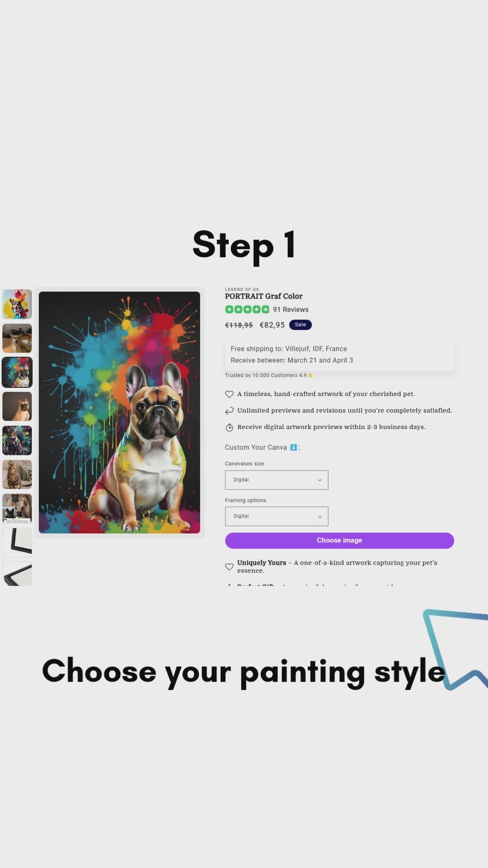This screenshot has height=868, width=488.
Task: Click the blue down-arrow emoji after Custom Your Canva
Action: (x=293, y=448)
